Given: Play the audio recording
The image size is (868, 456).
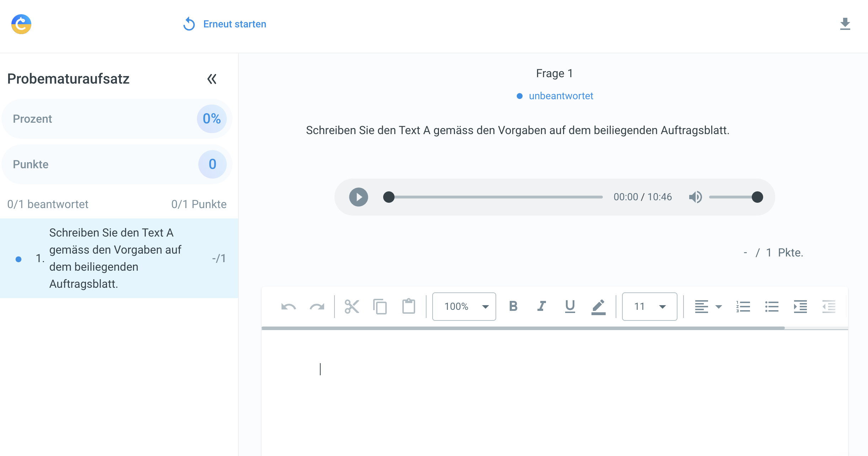Looking at the screenshot, I should coord(358,197).
